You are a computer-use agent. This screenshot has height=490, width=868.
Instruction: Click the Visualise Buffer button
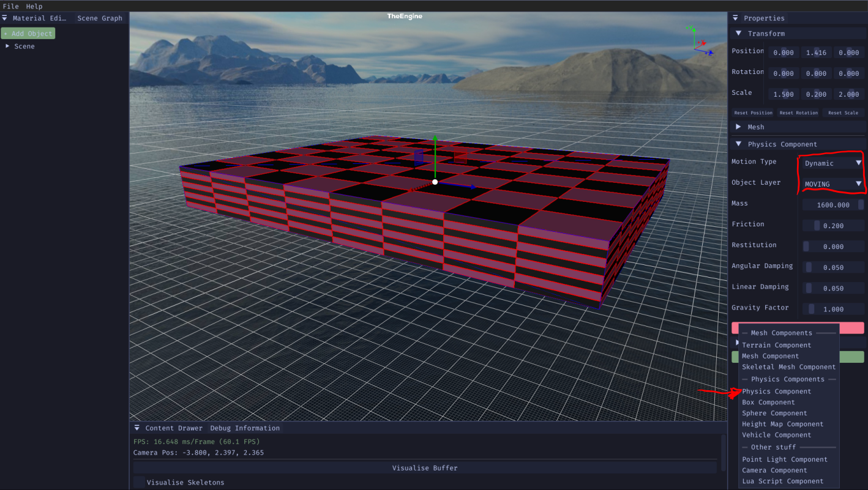[x=425, y=468]
